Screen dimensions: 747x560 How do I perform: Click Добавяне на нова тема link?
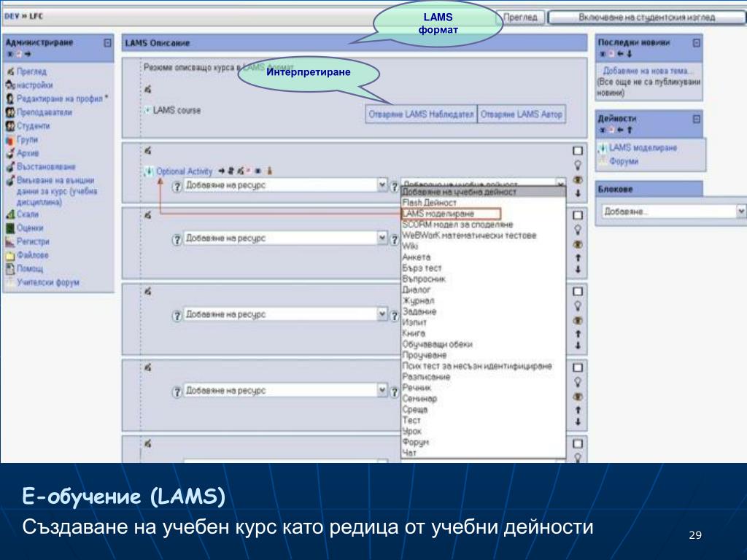pos(647,71)
